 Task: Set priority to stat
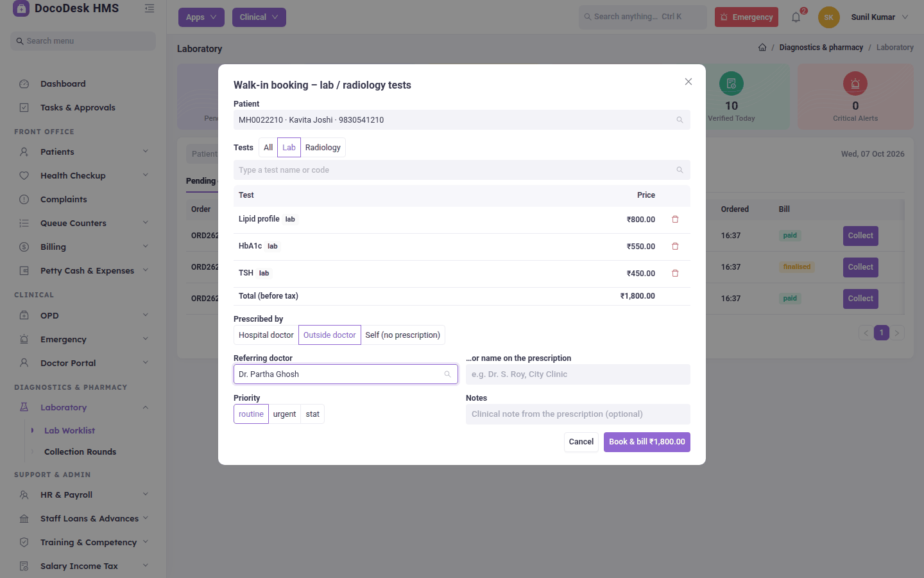click(x=312, y=414)
